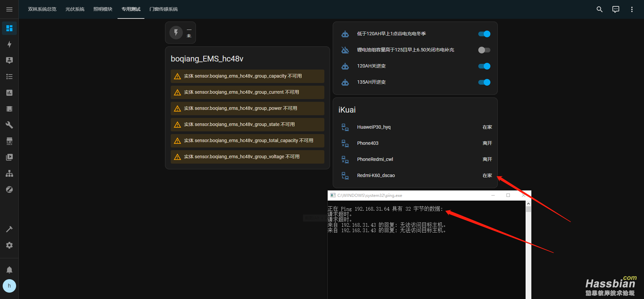Open the circular Zigbee sidebar icon

(x=9, y=189)
